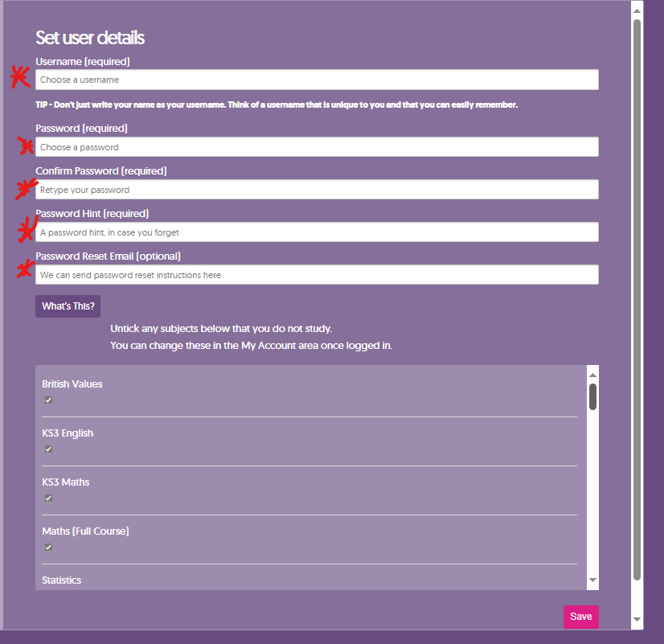Click the Choose a password field

coord(318,146)
